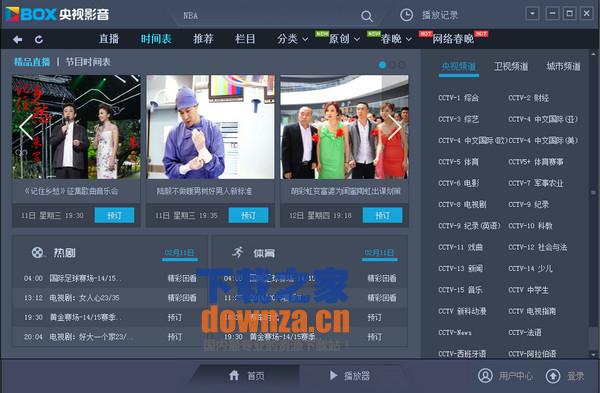
Task: Click 预订 for the 11日 19:35 program
Action: pyautogui.click(x=248, y=215)
